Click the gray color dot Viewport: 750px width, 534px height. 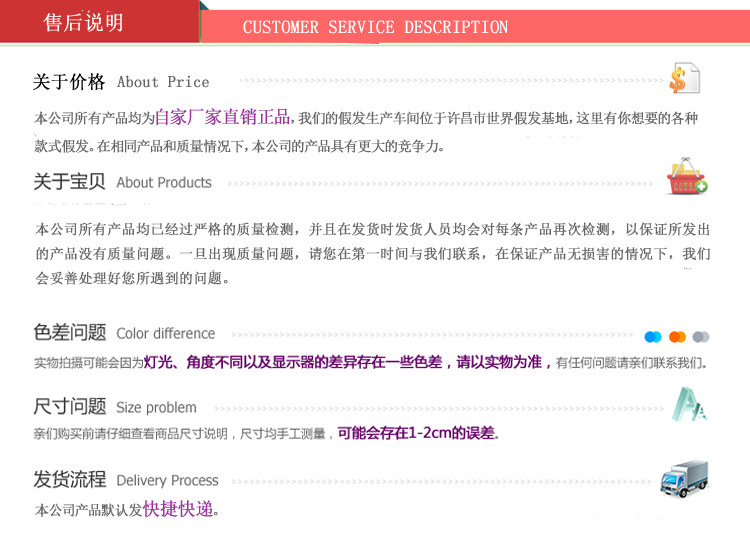[701, 337]
